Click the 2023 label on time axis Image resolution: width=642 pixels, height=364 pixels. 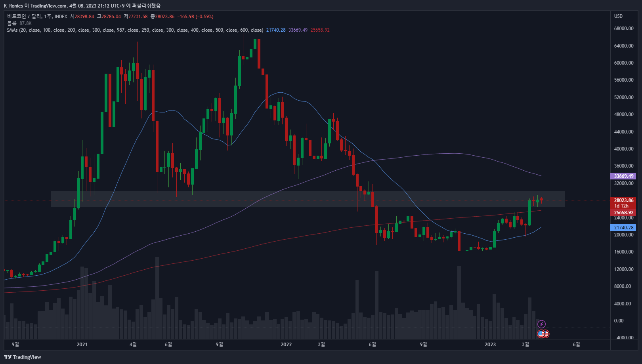click(x=490, y=345)
